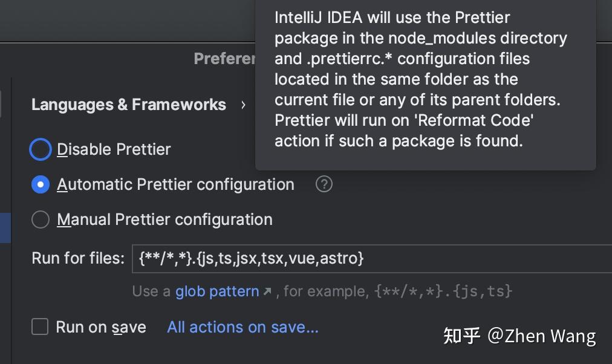Click the help icon beside Automatic Prettier configuration
The image size is (612, 364).
tap(324, 184)
